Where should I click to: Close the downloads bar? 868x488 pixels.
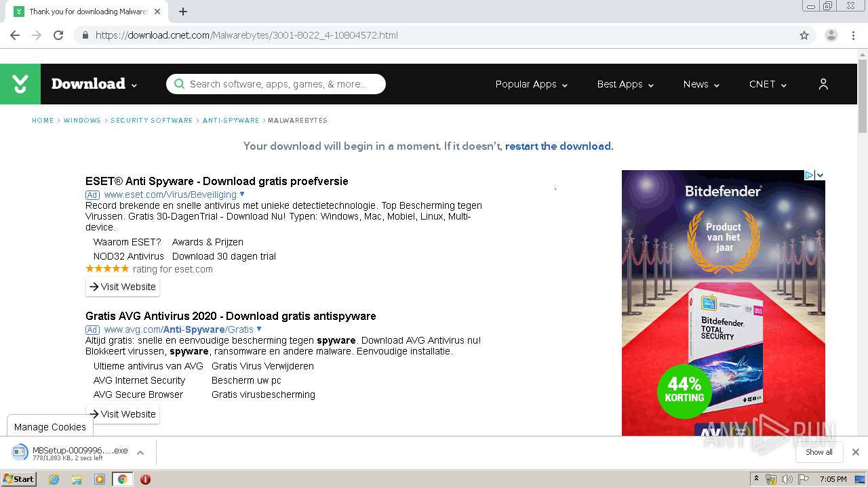(x=856, y=452)
